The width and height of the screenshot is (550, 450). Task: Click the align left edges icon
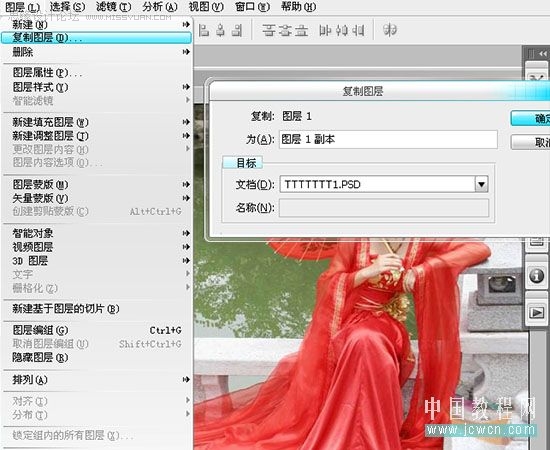(x=204, y=31)
